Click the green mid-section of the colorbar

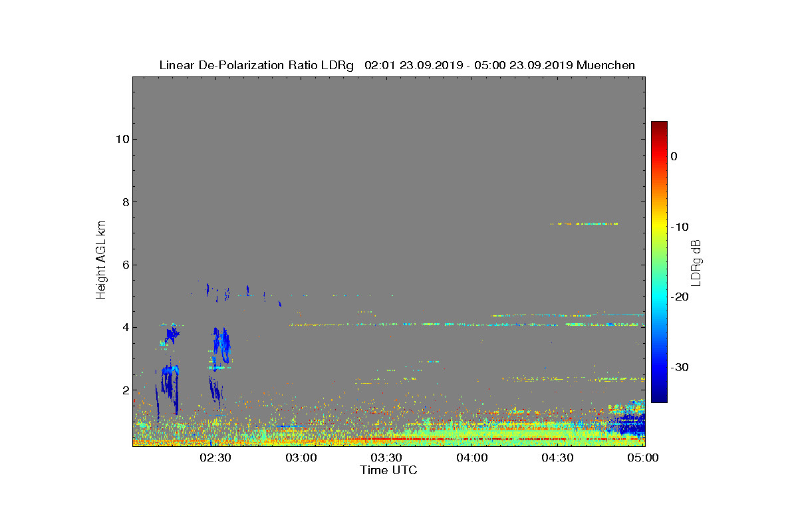659,262
